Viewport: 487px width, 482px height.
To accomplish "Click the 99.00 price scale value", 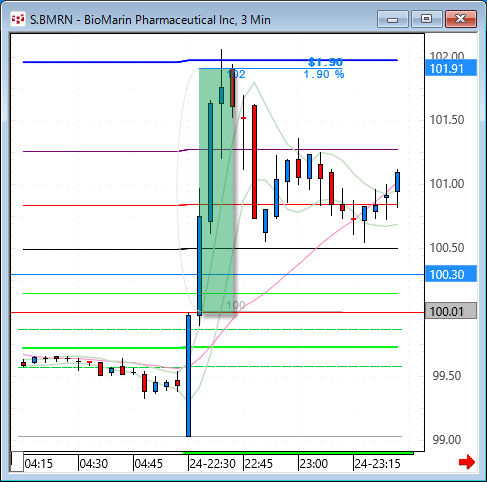I will click(447, 440).
